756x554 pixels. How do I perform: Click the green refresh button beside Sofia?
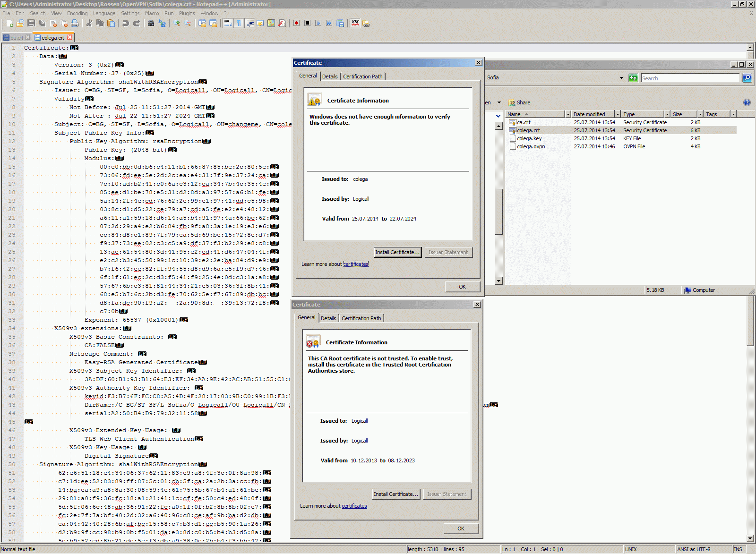pyautogui.click(x=633, y=78)
